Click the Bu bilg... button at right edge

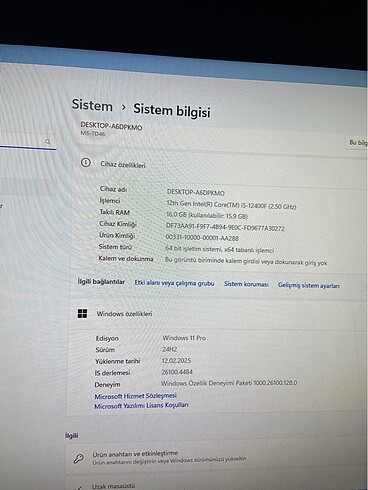pos(357,143)
